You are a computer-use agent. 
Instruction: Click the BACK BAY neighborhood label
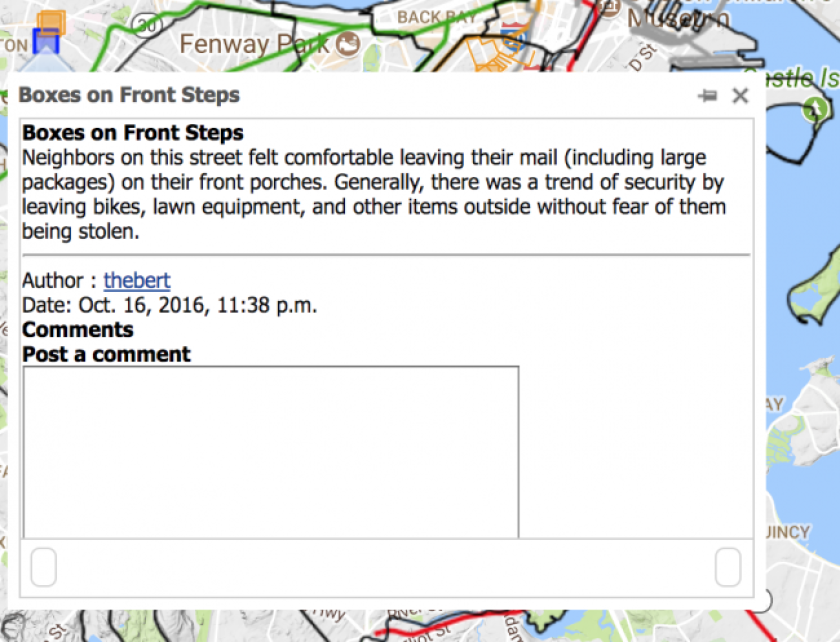[x=437, y=17]
